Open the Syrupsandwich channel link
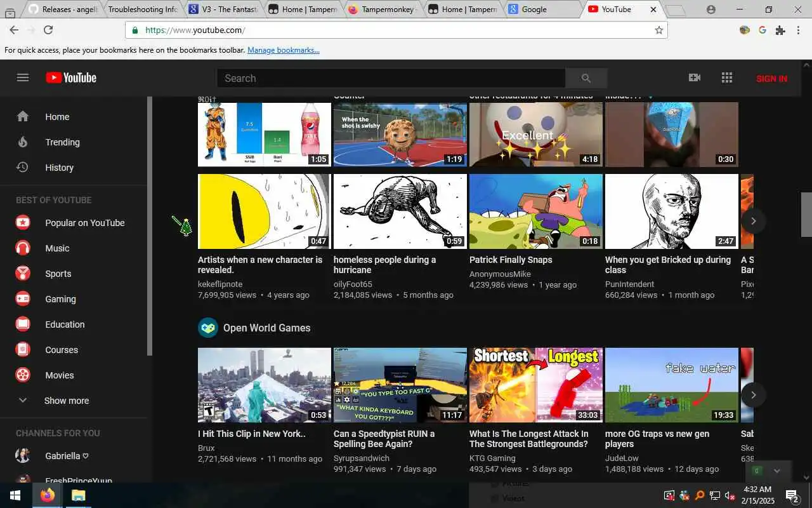Image resolution: width=812 pixels, height=508 pixels. tap(362, 458)
